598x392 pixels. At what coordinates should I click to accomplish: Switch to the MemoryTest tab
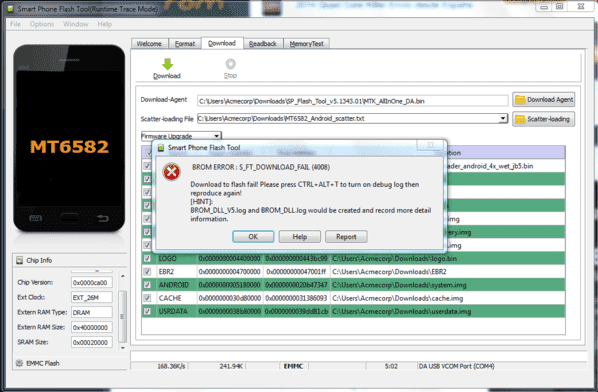307,43
